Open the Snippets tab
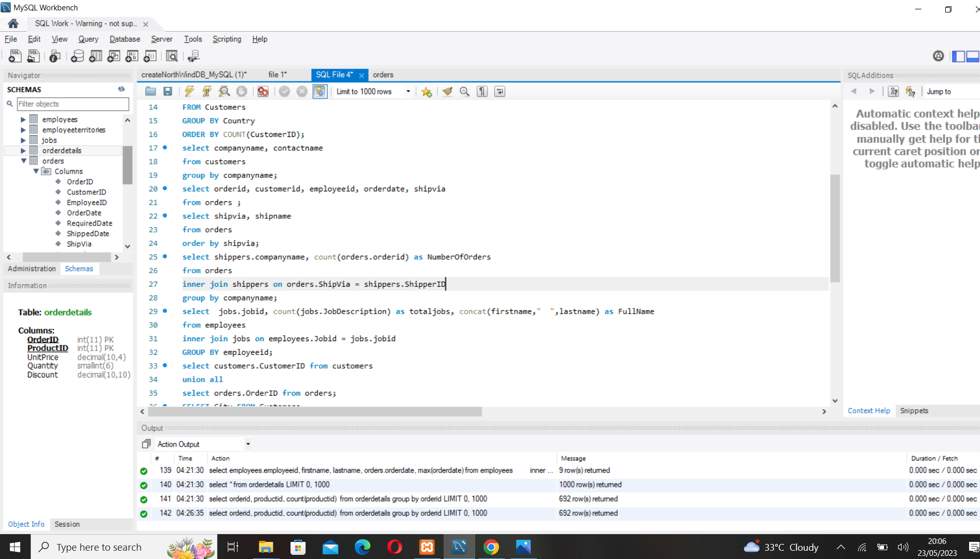Screen dimensions: 980x559 click(x=914, y=411)
